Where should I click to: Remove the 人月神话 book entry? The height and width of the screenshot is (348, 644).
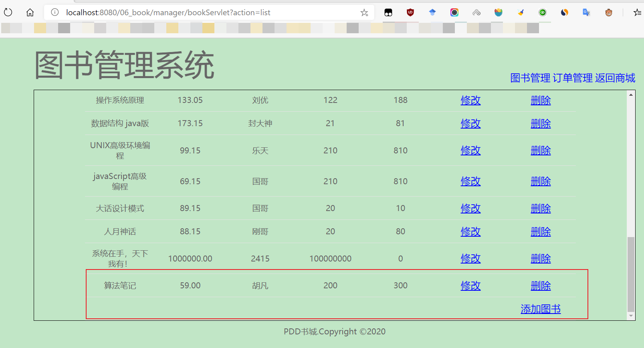541,231
